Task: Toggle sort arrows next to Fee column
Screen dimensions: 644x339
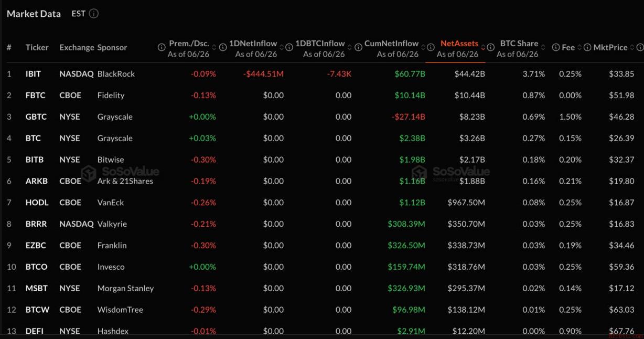Action: coord(579,47)
